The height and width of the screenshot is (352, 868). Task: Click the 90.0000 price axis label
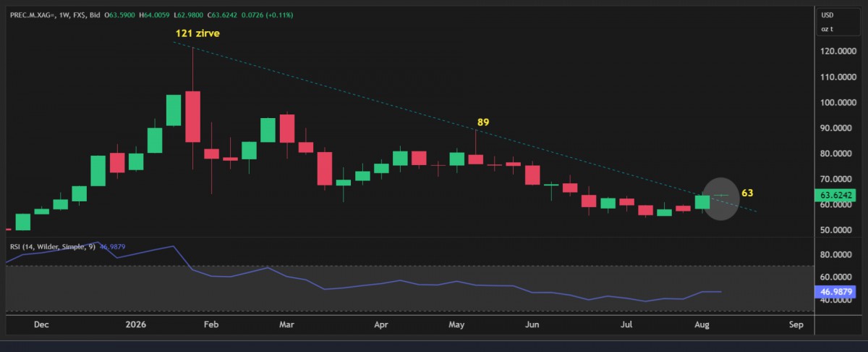click(835, 128)
